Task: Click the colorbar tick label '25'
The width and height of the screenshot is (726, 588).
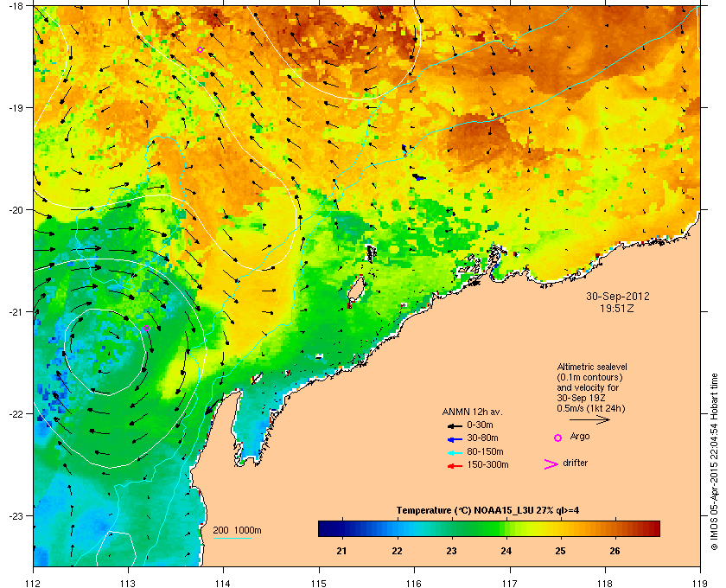Action: (560, 551)
